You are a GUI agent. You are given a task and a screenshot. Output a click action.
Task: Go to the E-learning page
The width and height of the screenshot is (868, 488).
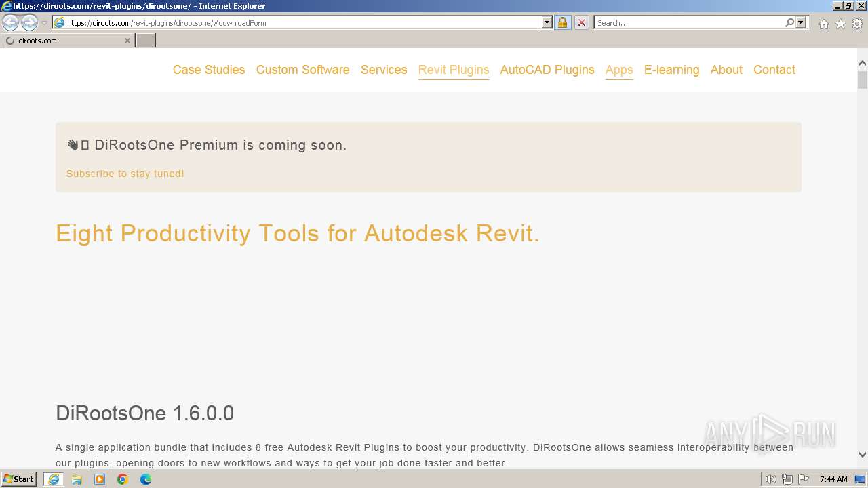pyautogui.click(x=671, y=70)
